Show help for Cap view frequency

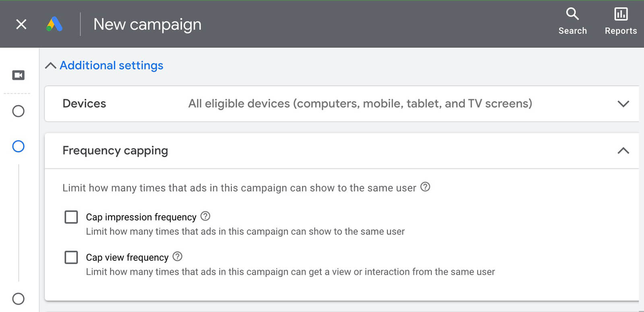[178, 257]
